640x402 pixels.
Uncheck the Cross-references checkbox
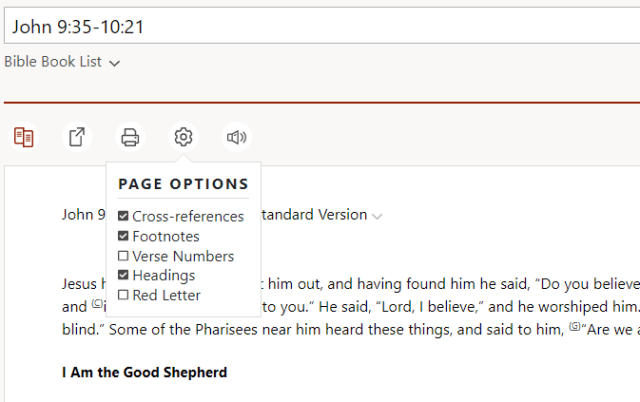(x=123, y=216)
